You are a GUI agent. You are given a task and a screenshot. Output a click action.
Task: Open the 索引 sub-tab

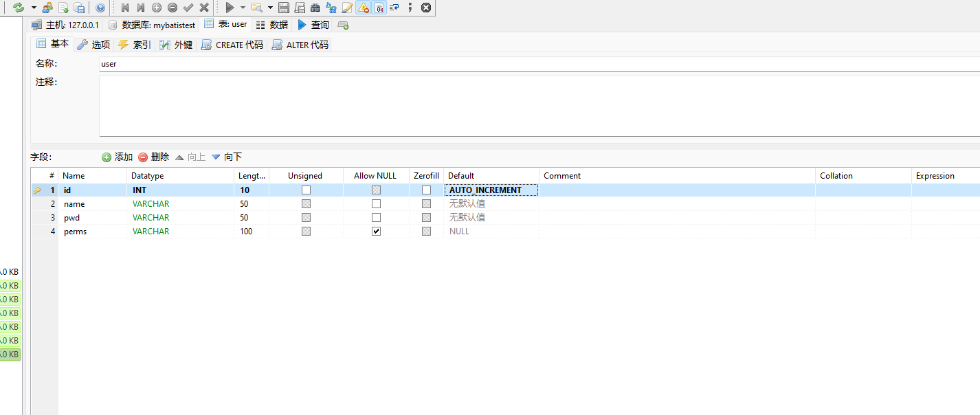134,45
